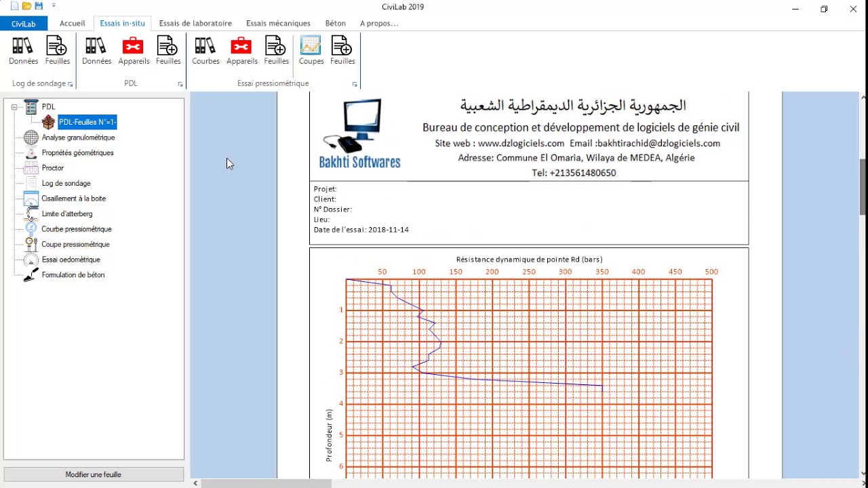Click the Log de sondage tree icon

click(31, 183)
